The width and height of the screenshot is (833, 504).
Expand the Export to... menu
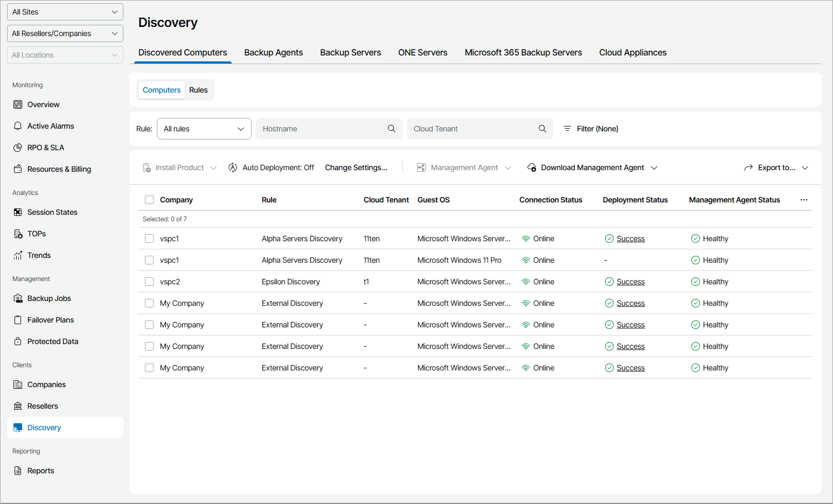776,167
